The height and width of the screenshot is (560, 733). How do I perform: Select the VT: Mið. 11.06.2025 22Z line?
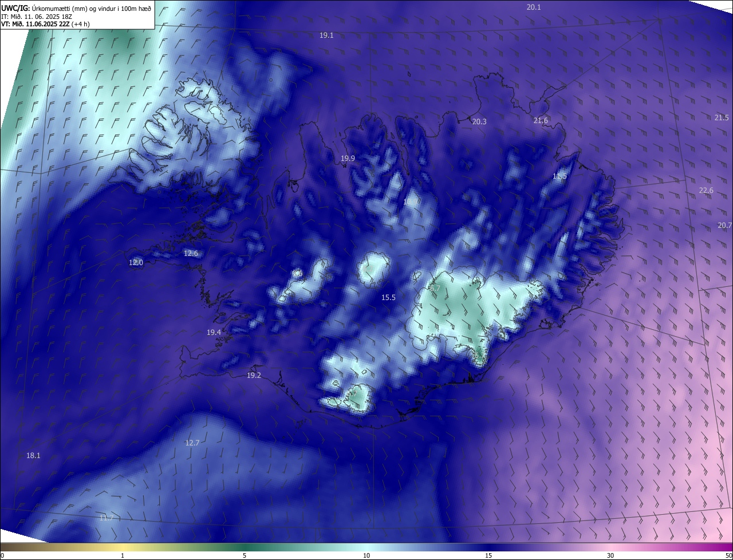[x=45, y=24]
